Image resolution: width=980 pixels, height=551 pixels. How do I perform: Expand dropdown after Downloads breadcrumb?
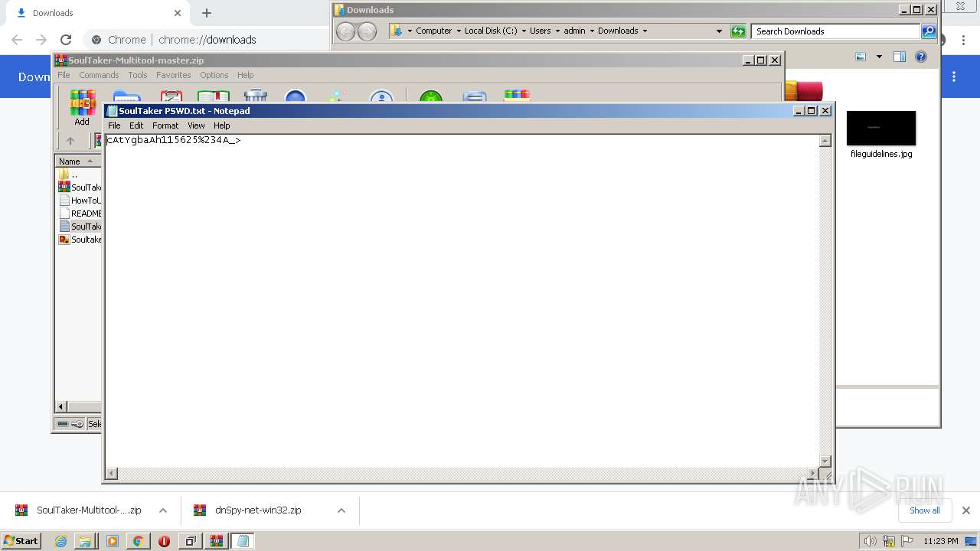645,31
